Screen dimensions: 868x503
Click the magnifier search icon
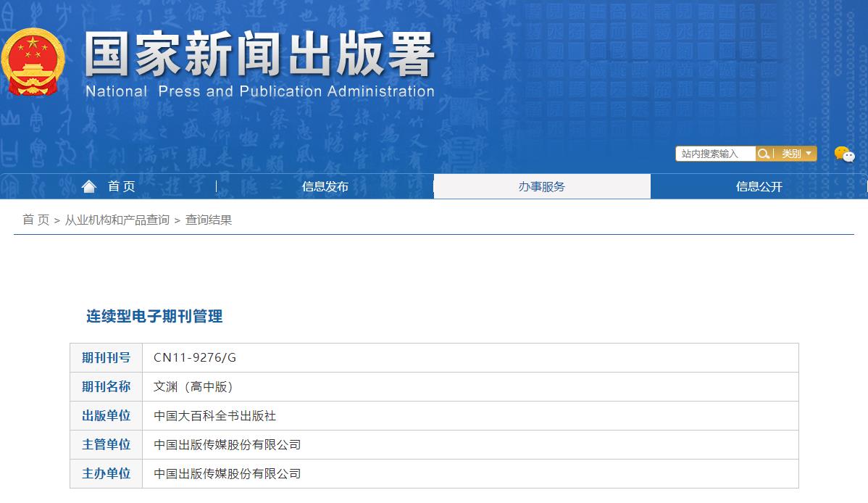coord(763,154)
